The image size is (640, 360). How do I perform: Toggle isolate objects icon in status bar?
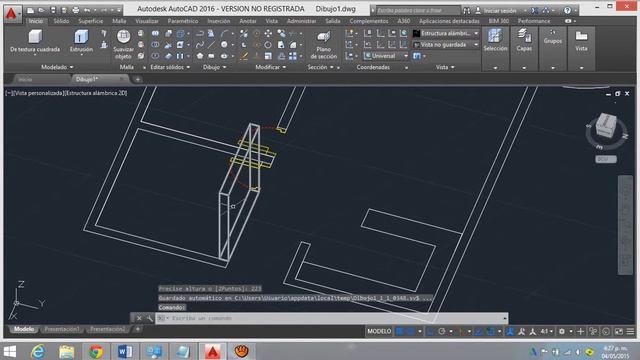coord(593,331)
